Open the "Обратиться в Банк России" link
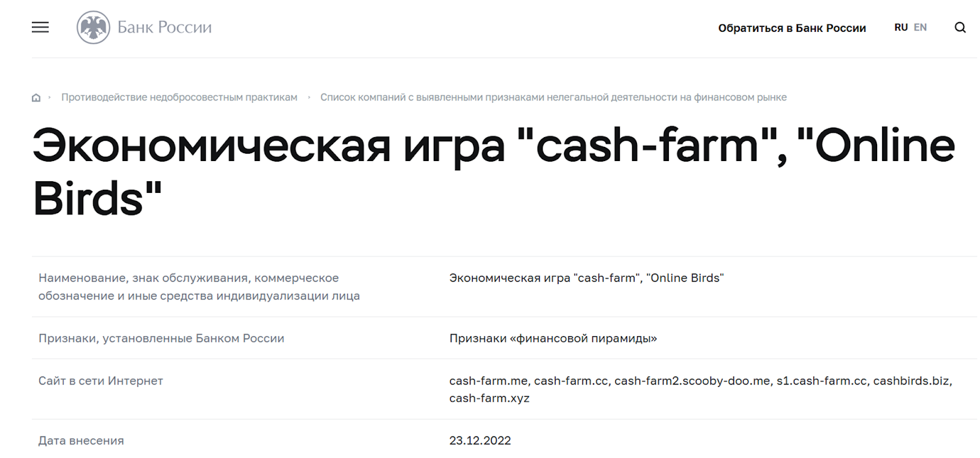 (792, 28)
